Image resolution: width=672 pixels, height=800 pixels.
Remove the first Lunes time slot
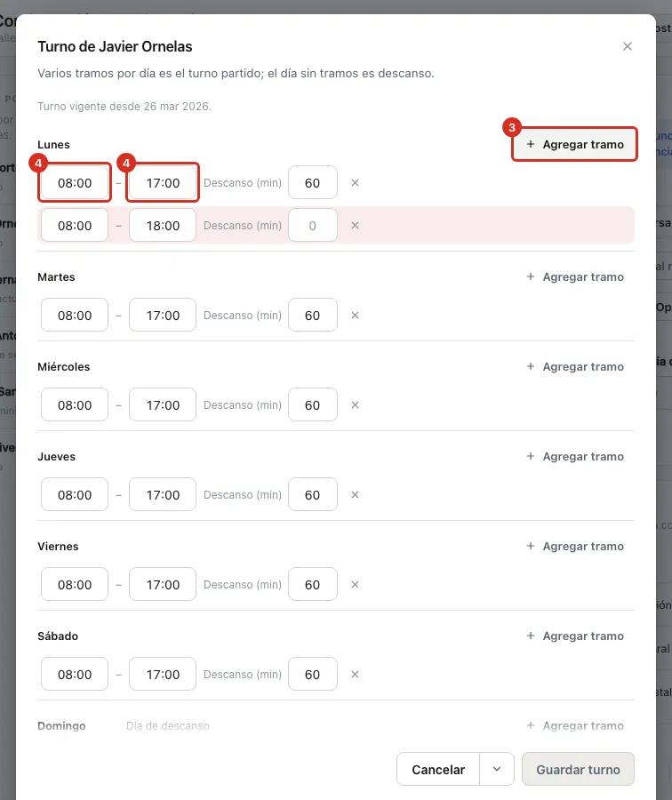pyautogui.click(x=356, y=182)
